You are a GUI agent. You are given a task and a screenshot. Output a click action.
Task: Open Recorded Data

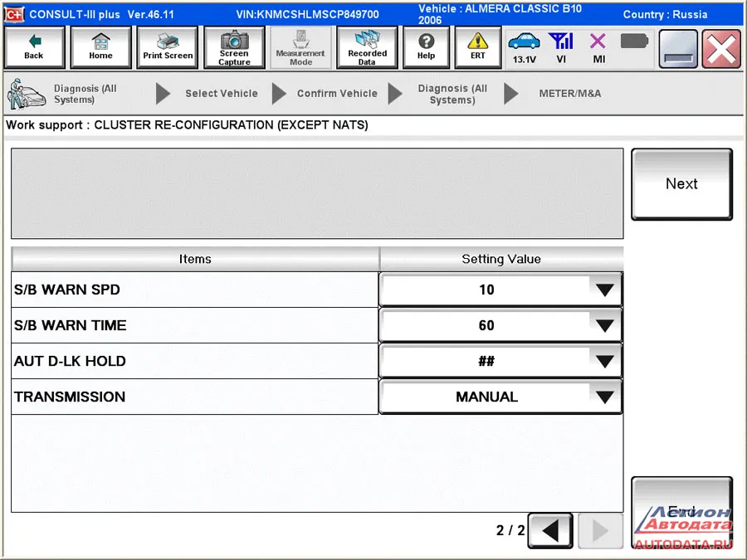click(x=367, y=47)
